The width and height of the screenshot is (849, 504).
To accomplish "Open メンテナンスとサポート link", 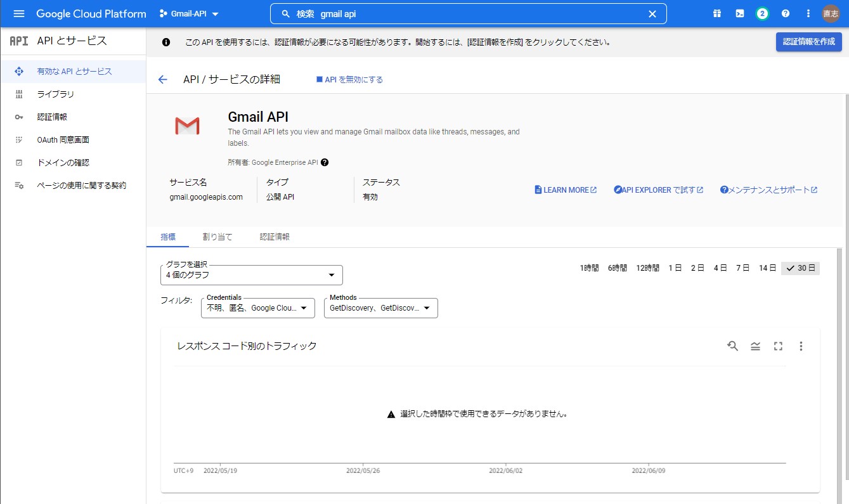I will pyautogui.click(x=768, y=190).
